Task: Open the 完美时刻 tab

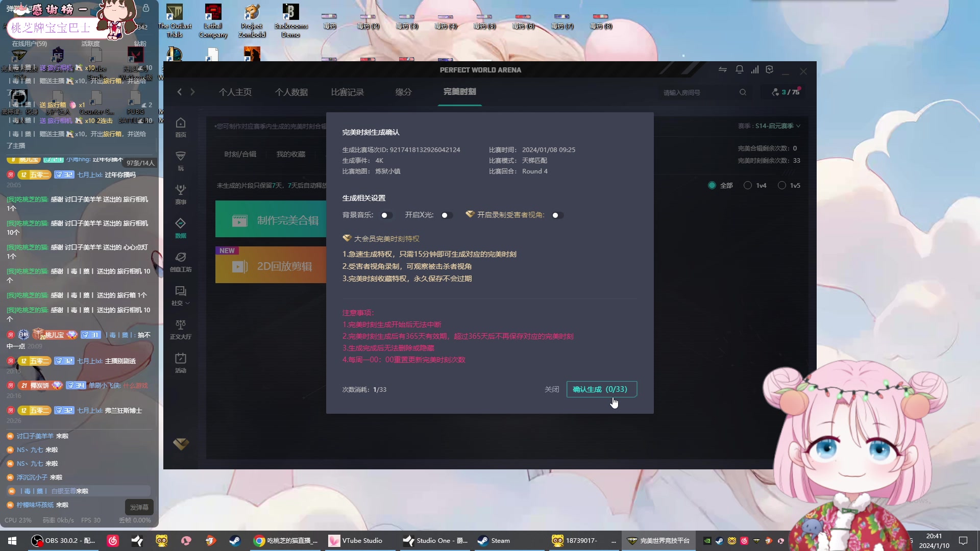Action: click(460, 92)
